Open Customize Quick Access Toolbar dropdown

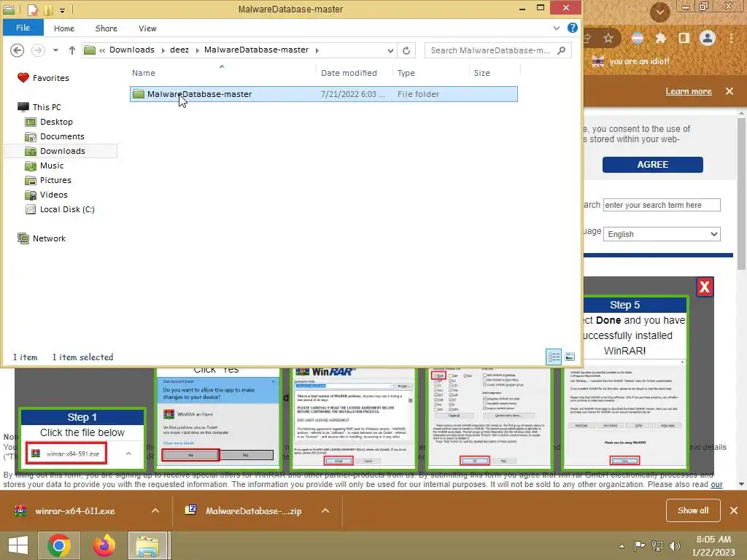click(63, 9)
